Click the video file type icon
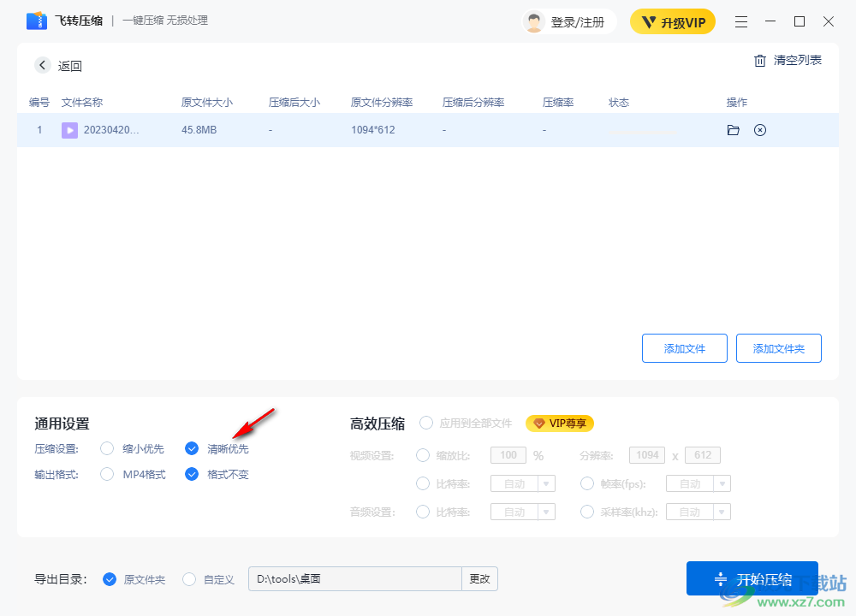Viewport: 856px width, 616px height. pyautogui.click(x=69, y=130)
